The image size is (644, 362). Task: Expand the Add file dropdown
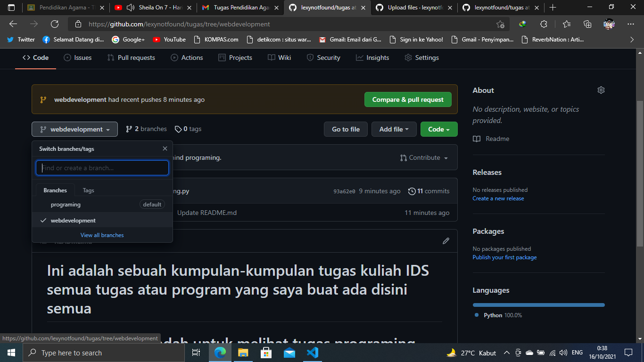(394, 129)
